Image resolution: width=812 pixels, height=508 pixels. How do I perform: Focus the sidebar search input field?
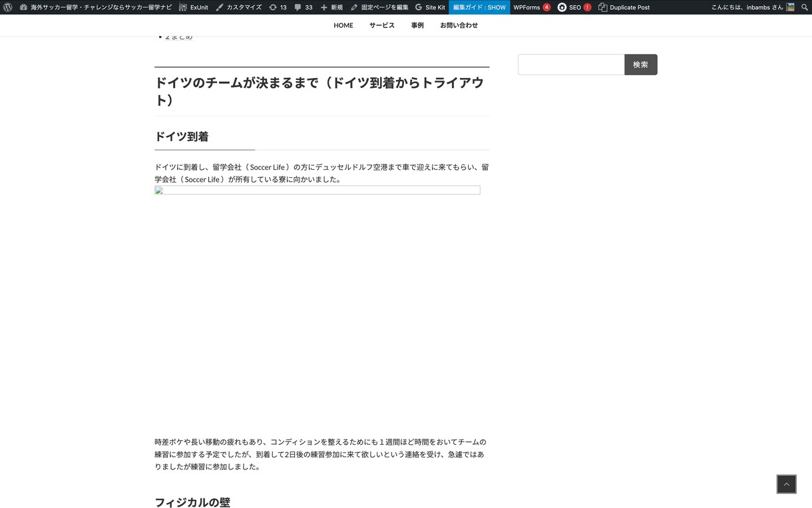[571, 65]
